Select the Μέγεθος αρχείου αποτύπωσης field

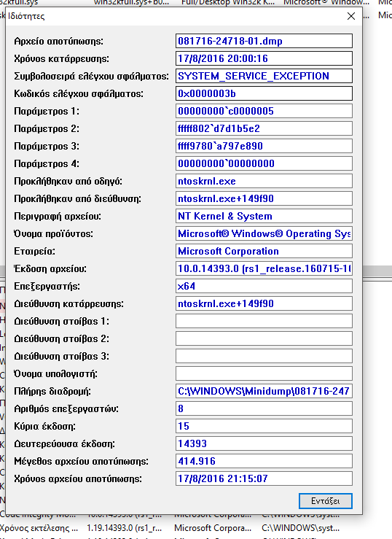click(x=264, y=461)
